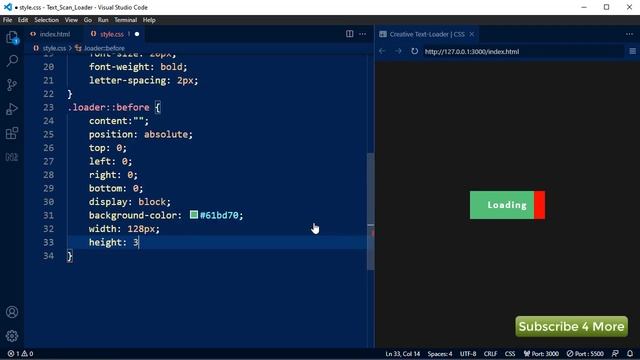Click line number 34 in the gutter
640x360 pixels.
click(48, 256)
